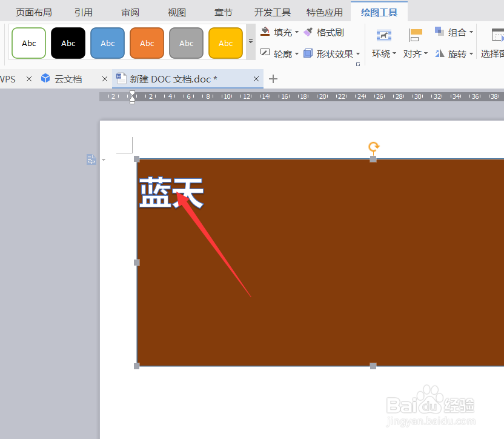Click the left-middle handle of the shape

[x=137, y=263]
